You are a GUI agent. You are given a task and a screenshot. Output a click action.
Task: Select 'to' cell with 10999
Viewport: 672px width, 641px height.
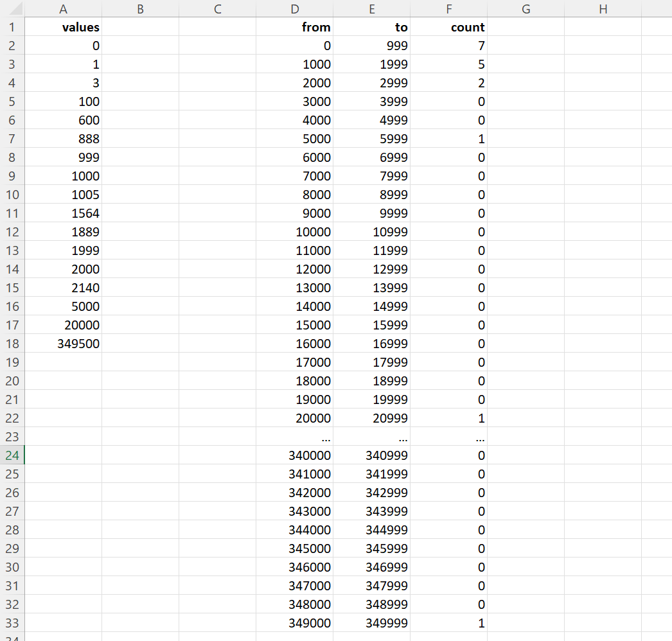click(x=371, y=232)
